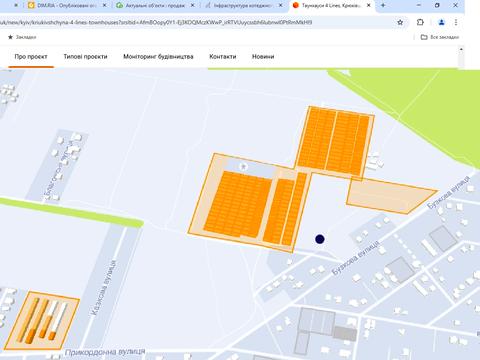This screenshot has height=360, width=480.
Task: Bookmark this page with star icon
Action: [400, 22]
